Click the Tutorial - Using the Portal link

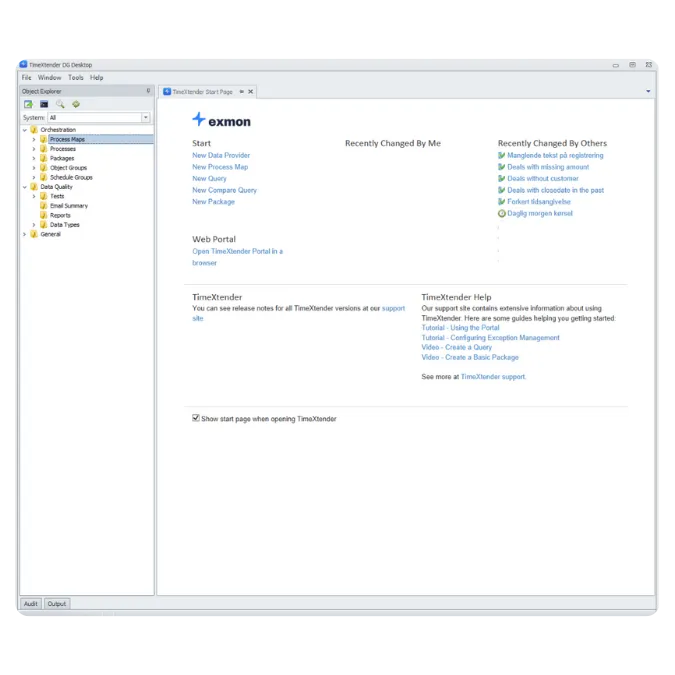tap(460, 328)
